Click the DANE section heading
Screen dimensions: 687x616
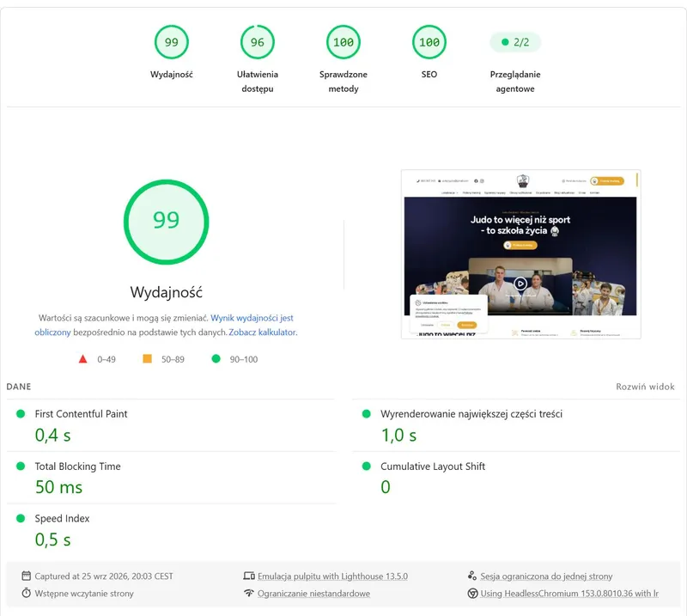[19, 387]
